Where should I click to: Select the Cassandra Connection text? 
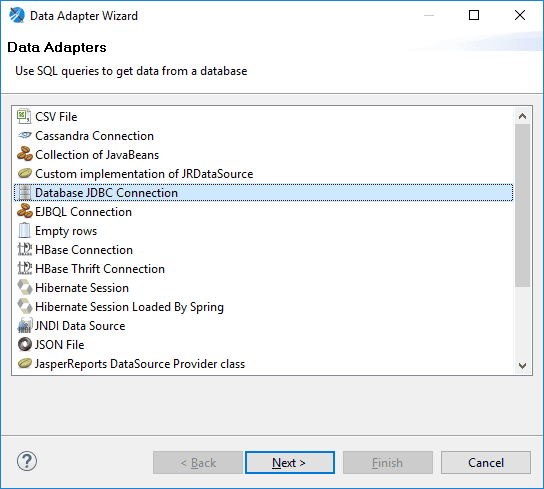click(x=94, y=136)
